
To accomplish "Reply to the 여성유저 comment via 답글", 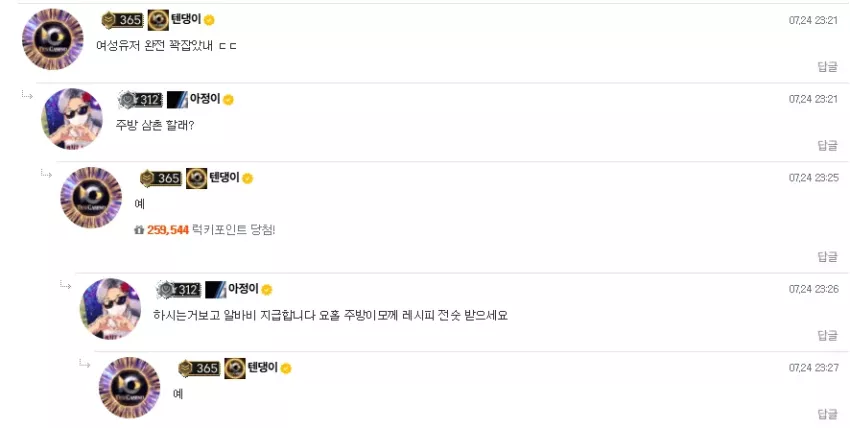I will click(827, 66).
